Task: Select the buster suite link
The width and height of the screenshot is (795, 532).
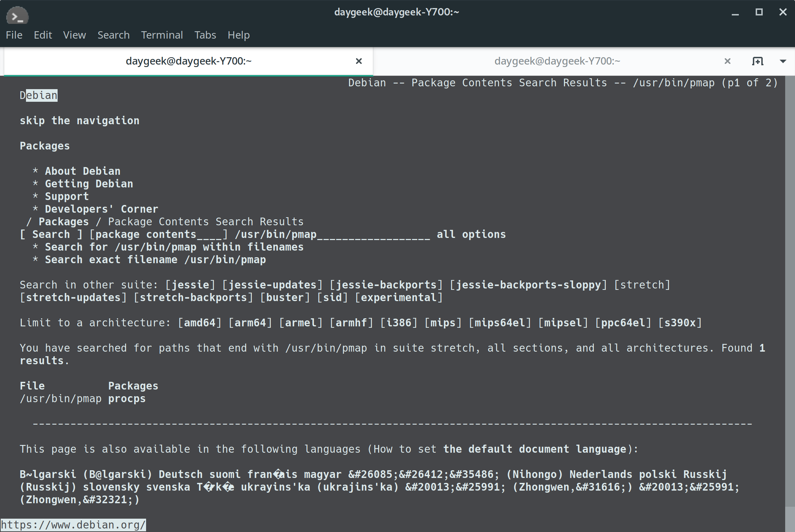Action: click(x=285, y=298)
